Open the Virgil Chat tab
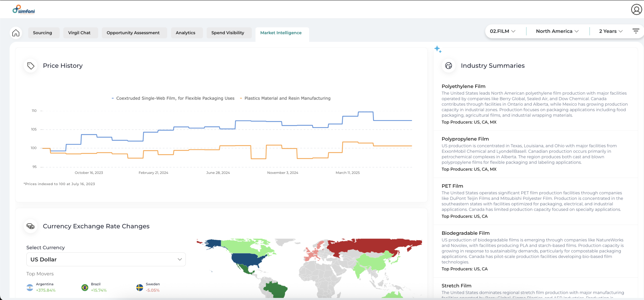 (x=79, y=33)
